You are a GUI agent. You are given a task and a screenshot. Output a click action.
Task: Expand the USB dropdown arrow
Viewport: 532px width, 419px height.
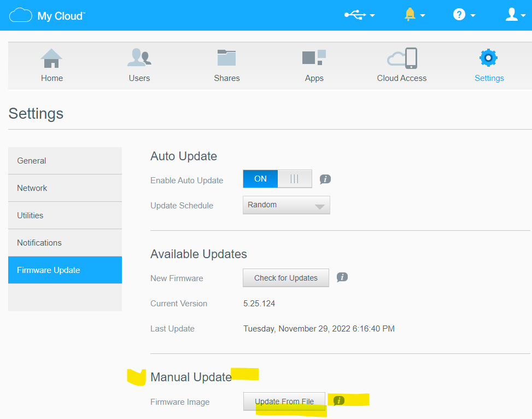coord(372,15)
